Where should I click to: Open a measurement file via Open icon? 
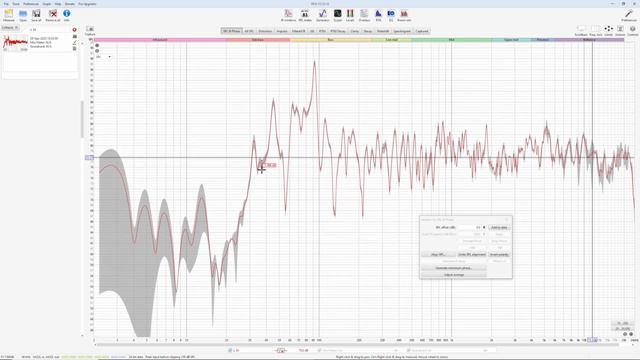(23, 15)
